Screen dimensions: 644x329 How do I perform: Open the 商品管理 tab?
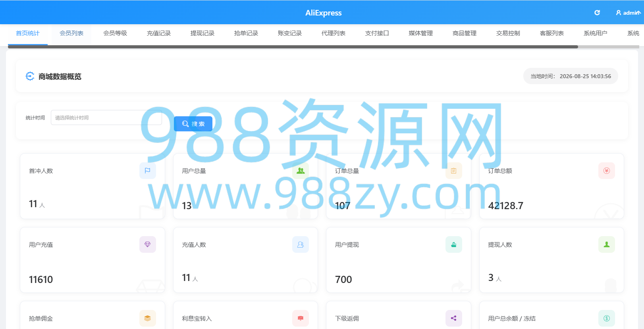pos(465,33)
